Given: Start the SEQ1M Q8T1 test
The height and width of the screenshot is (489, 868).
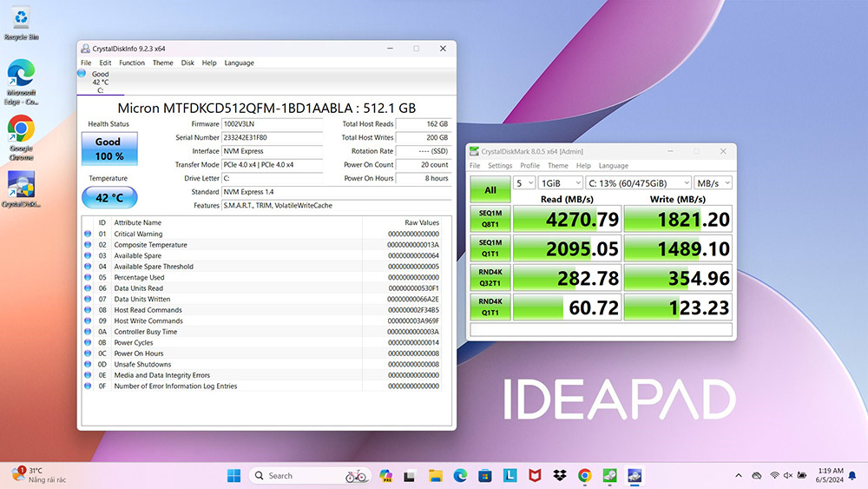Looking at the screenshot, I should point(490,219).
